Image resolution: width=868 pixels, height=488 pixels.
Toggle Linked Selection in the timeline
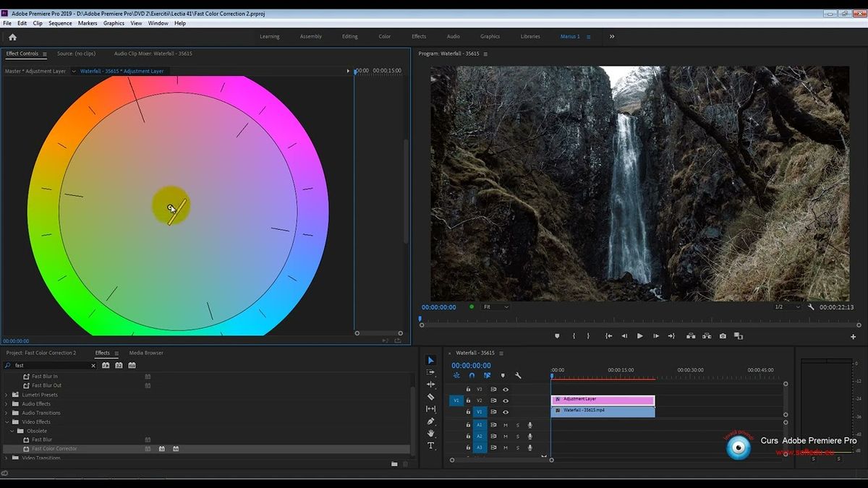pyautogui.click(x=487, y=375)
